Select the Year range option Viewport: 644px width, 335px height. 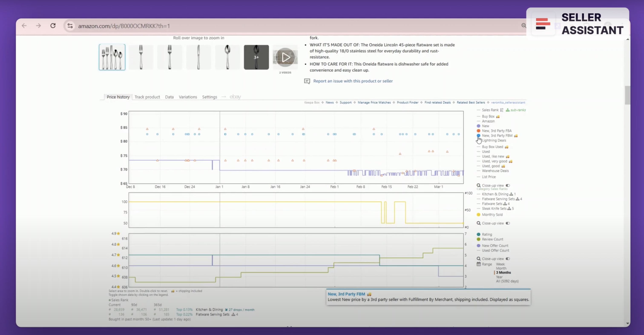tap(499, 277)
